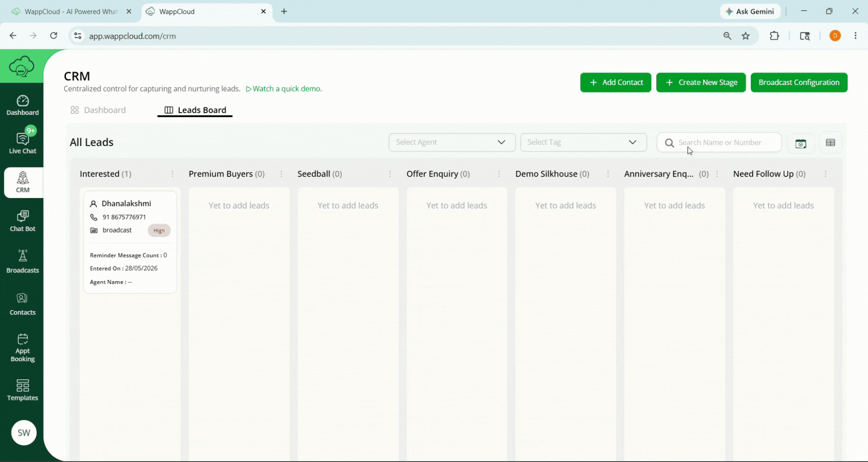Click the Premium Buyers (0) stage title
Screen dimensions: 868x462
[x=226, y=174]
